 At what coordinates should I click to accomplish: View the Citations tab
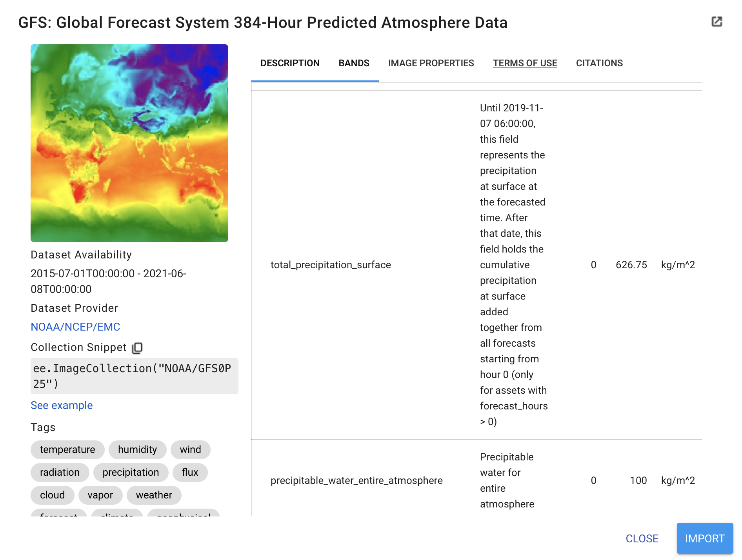click(x=599, y=63)
